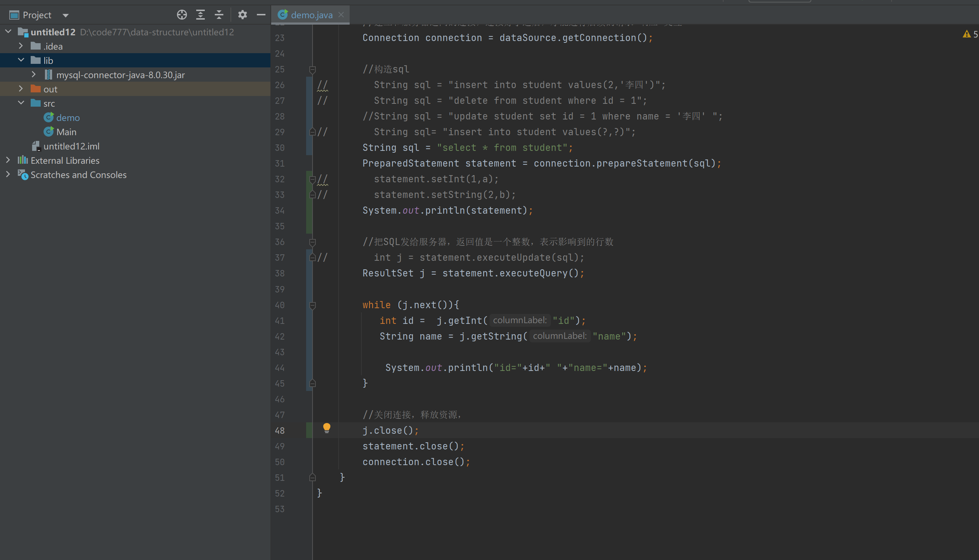This screenshot has width=979, height=560.
Task: Click the yellow lightbulb quick-fix icon on line 48
Action: (x=326, y=428)
